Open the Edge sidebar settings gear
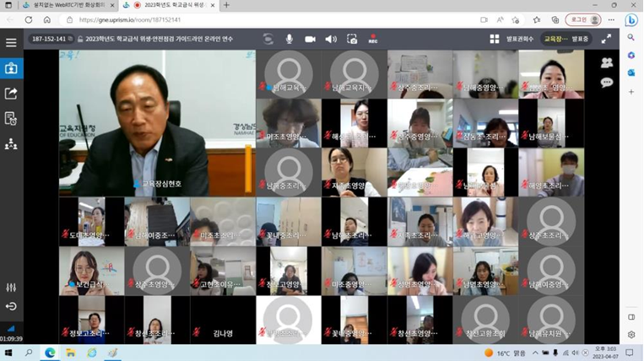Image resolution: width=644 pixels, height=361 pixels. [631, 334]
